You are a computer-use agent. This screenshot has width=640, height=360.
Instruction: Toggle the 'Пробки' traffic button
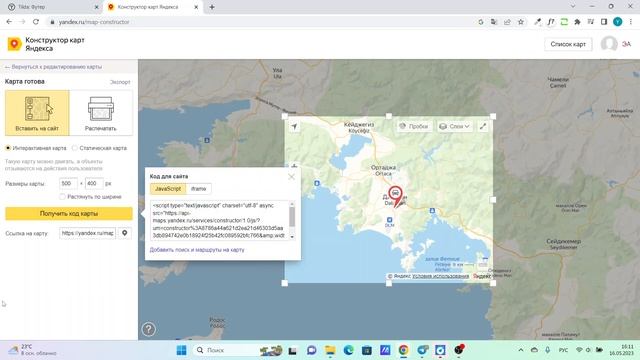tap(414, 127)
